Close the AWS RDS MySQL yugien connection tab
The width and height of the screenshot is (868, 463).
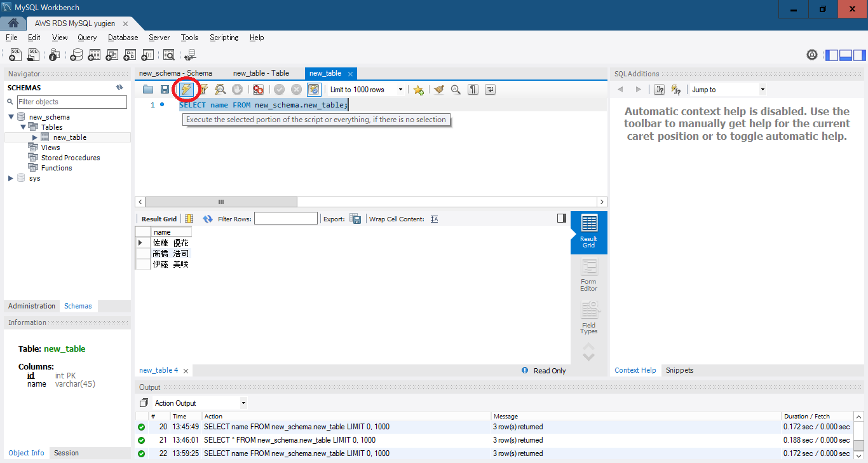coord(125,24)
